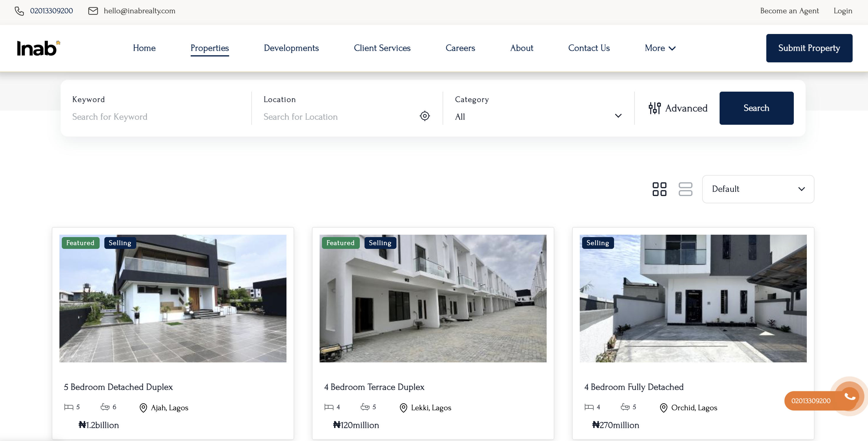Click the Inab logo

pyautogui.click(x=38, y=48)
